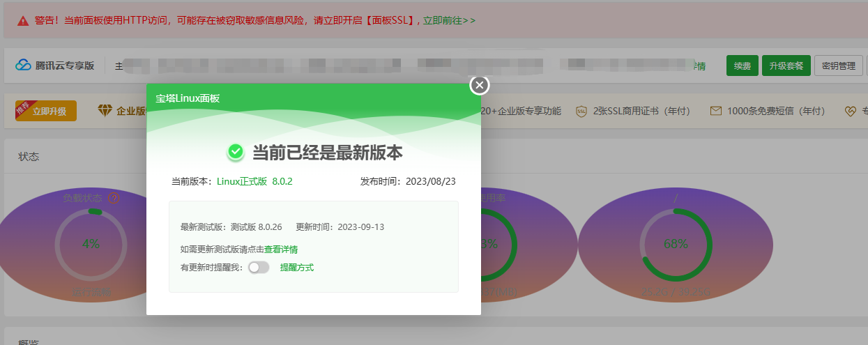Viewport: 868px width, 345px height.
Task: Click the 负载状态 question mark help icon
Action: [114, 198]
